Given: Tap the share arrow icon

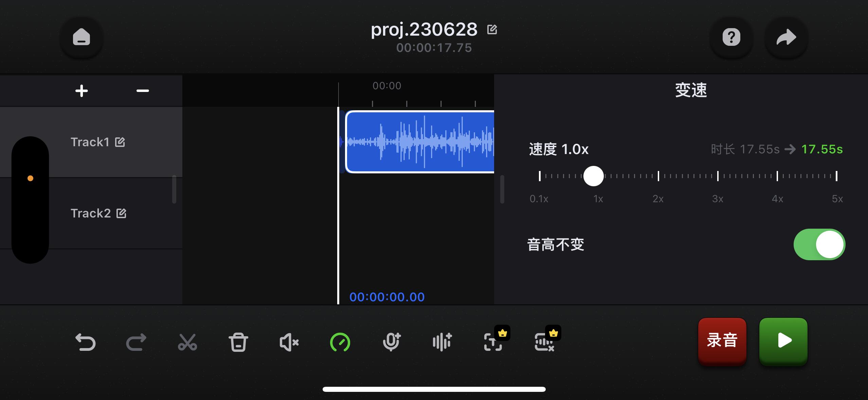Looking at the screenshot, I should 786,37.
